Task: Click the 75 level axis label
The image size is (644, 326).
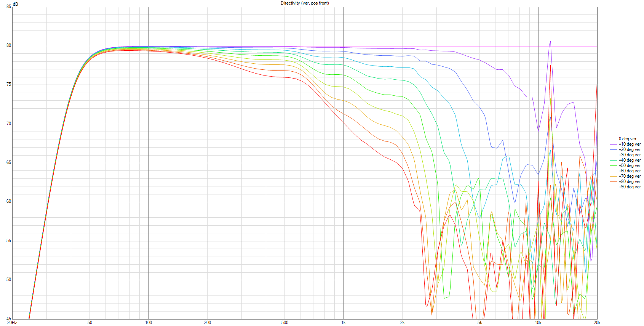Action: coord(9,84)
